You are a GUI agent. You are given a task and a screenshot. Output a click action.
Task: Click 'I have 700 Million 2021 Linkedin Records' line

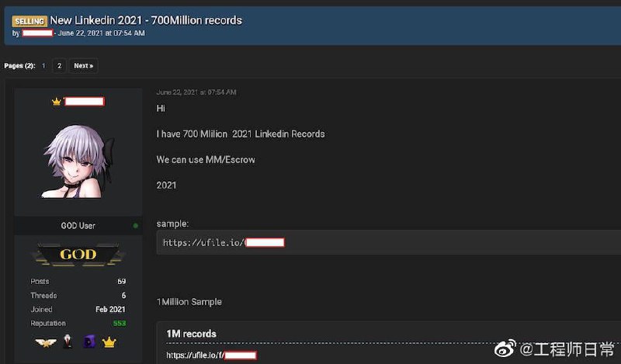click(241, 133)
